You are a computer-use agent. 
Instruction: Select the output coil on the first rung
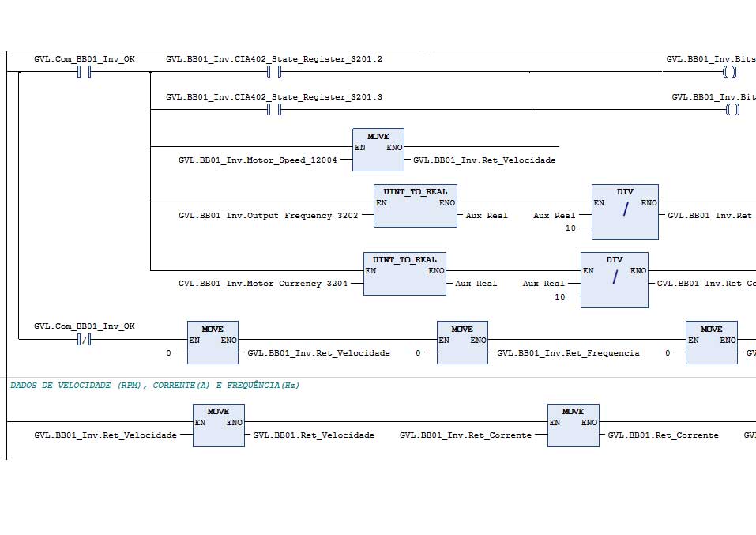[729, 73]
